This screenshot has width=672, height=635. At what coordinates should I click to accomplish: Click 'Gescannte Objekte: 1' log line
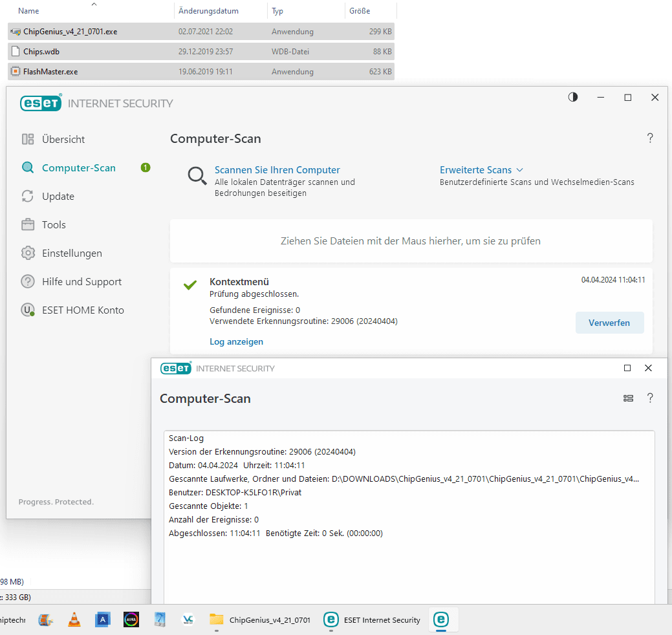pos(208,506)
